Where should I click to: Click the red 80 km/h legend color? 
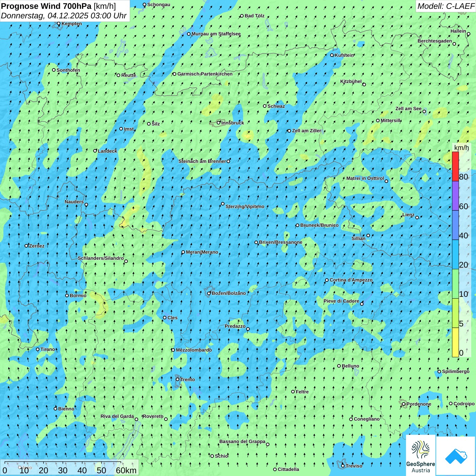(455, 167)
